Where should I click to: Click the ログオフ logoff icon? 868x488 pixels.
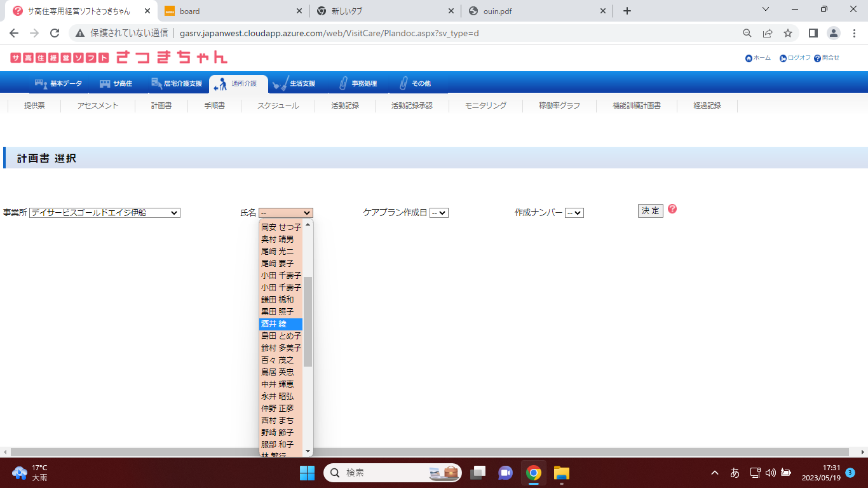coord(783,58)
